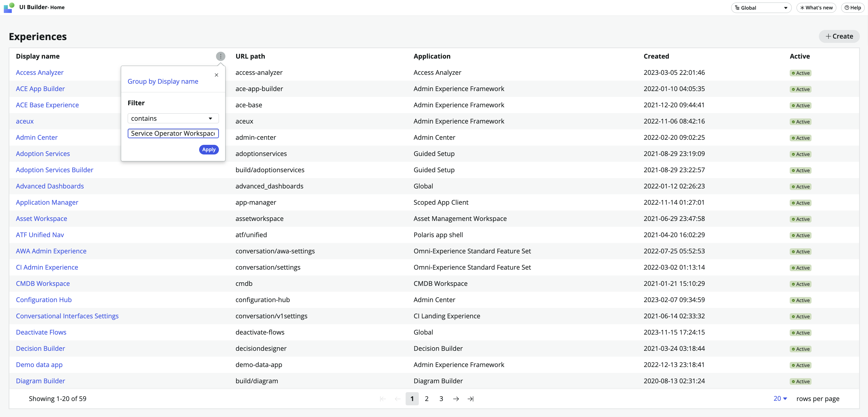Open the Adoption Services Builder link
This screenshot has width=868, height=417.
(x=54, y=170)
